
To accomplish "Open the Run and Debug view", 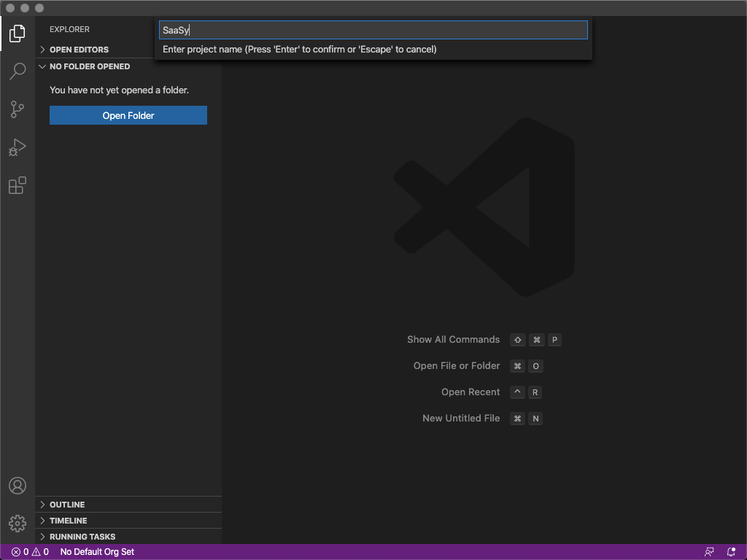I will pyautogui.click(x=18, y=147).
